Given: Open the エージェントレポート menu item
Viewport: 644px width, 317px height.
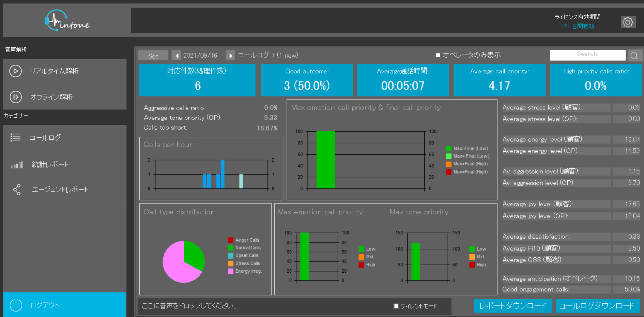Looking at the screenshot, I should pyautogui.click(x=60, y=190).
